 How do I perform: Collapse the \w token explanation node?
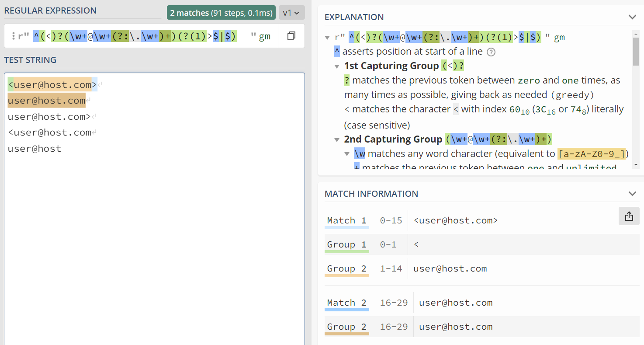point(346,154)
